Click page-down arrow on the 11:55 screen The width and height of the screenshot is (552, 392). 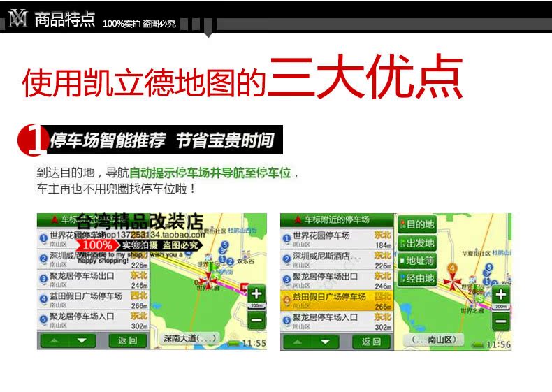(x=82, y=340)
